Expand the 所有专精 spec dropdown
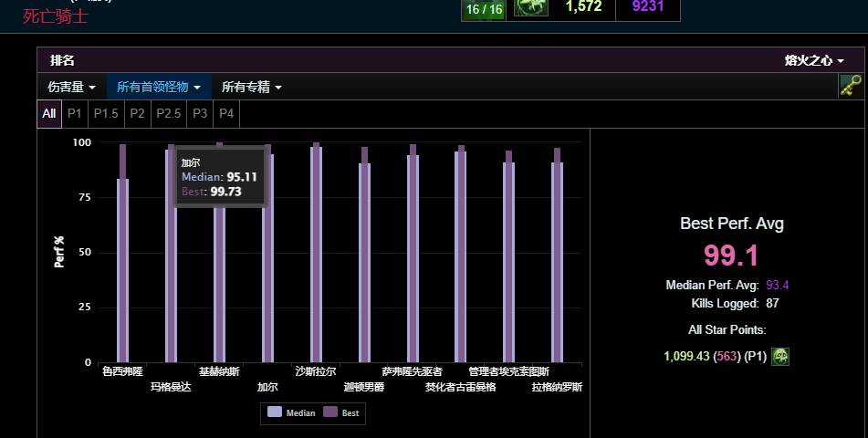The width and height of the screenshot is (868, 438). 252,87
